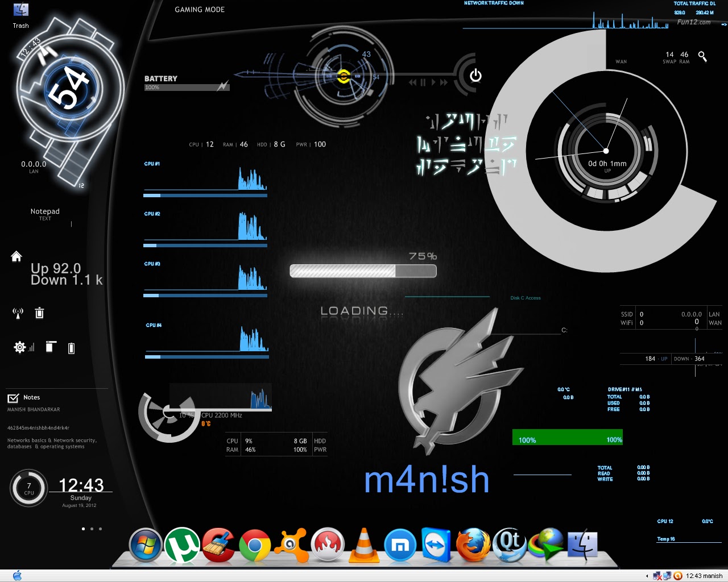Open the Trash from the desktop

(20, 10)
